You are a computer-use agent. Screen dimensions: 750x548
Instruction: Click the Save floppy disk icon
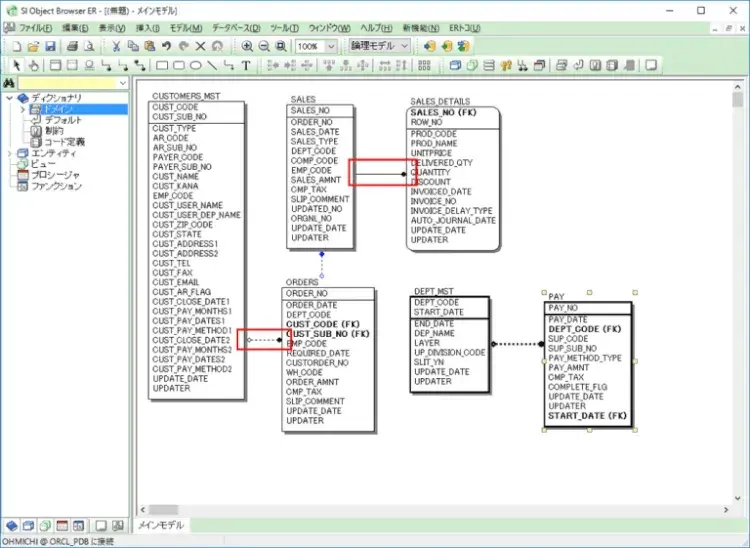(50, 46)
